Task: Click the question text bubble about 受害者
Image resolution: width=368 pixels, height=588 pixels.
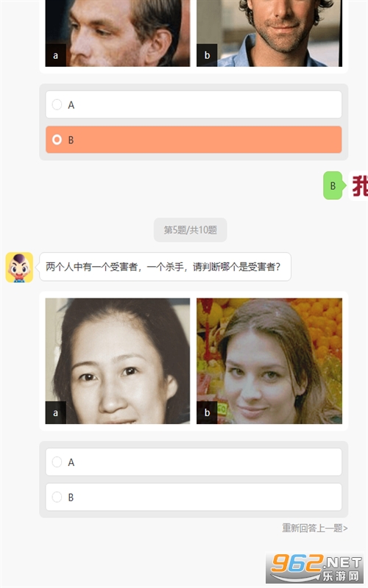Action: click(165, 267)
